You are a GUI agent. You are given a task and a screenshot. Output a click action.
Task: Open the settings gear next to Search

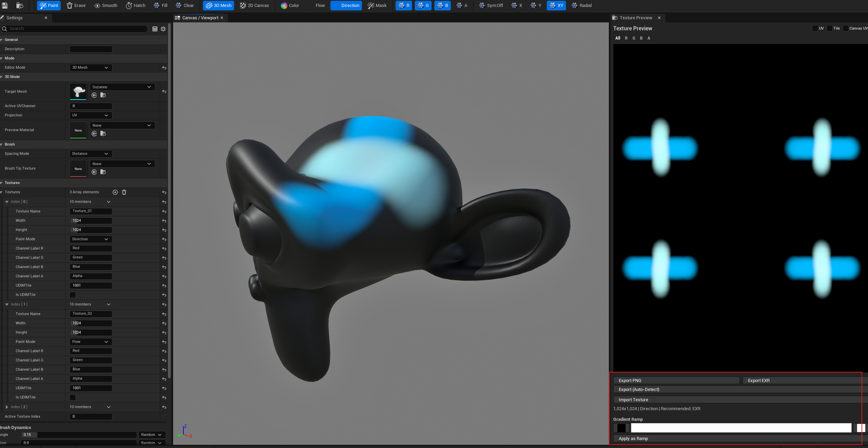click(163, 29)
